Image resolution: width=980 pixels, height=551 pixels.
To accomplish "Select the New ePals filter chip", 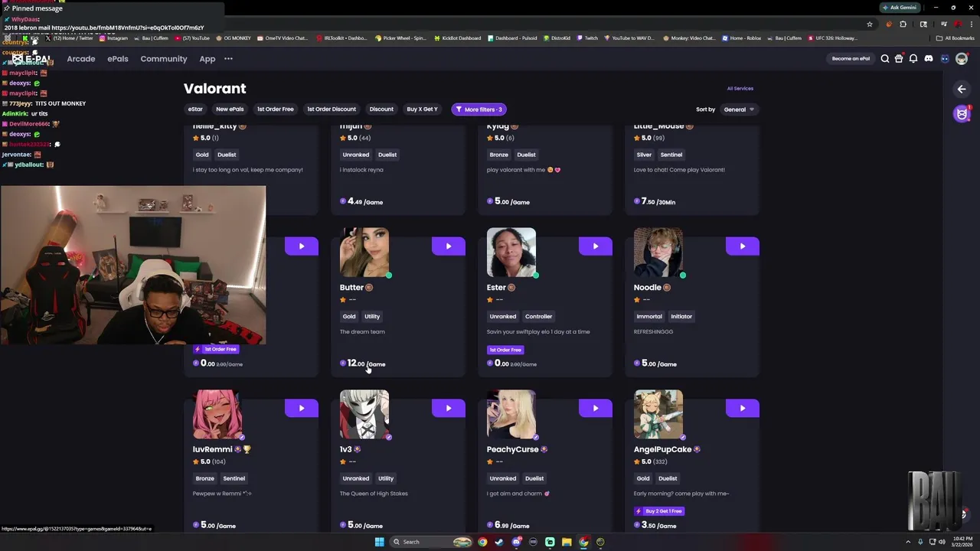I will pos(230,109).
